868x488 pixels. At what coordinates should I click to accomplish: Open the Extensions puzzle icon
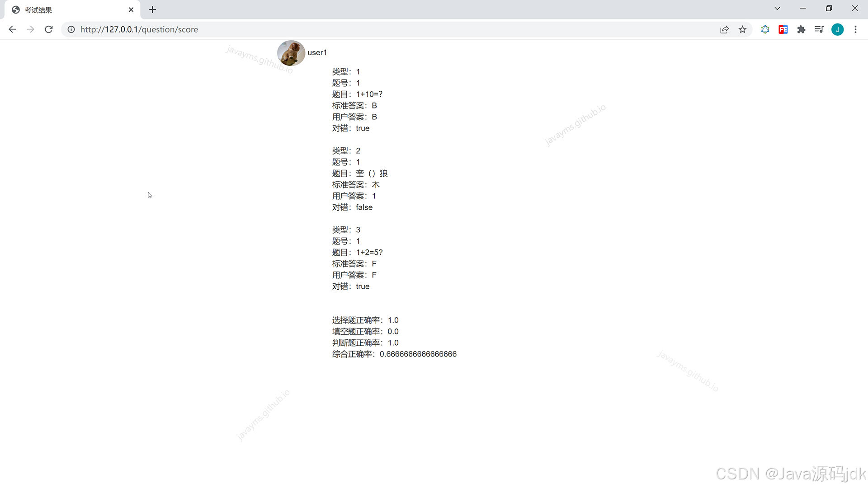point(801,29)
